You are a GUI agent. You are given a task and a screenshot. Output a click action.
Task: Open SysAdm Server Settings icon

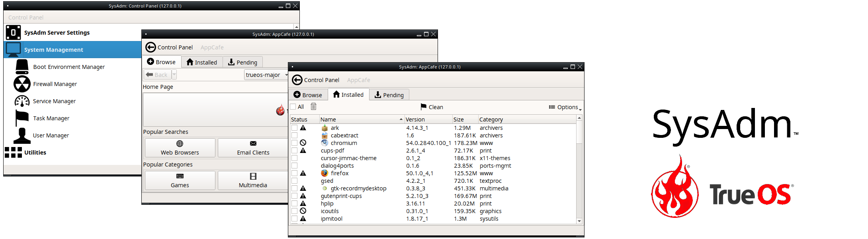click(13, 33)
